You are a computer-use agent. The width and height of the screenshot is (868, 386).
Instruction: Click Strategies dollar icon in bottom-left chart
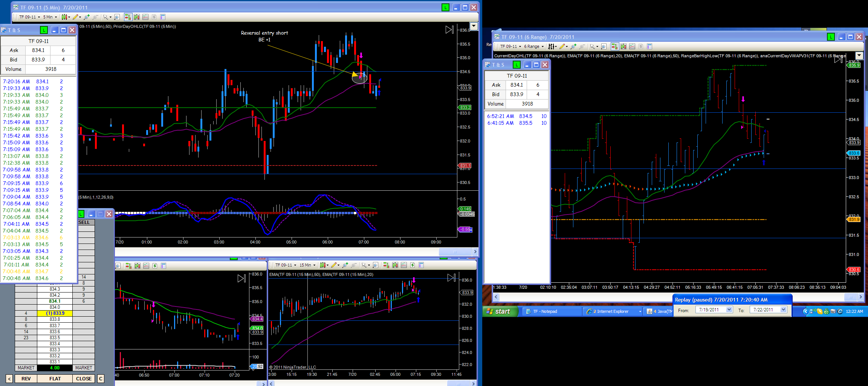pyautogui.click(x=155, y=266)
